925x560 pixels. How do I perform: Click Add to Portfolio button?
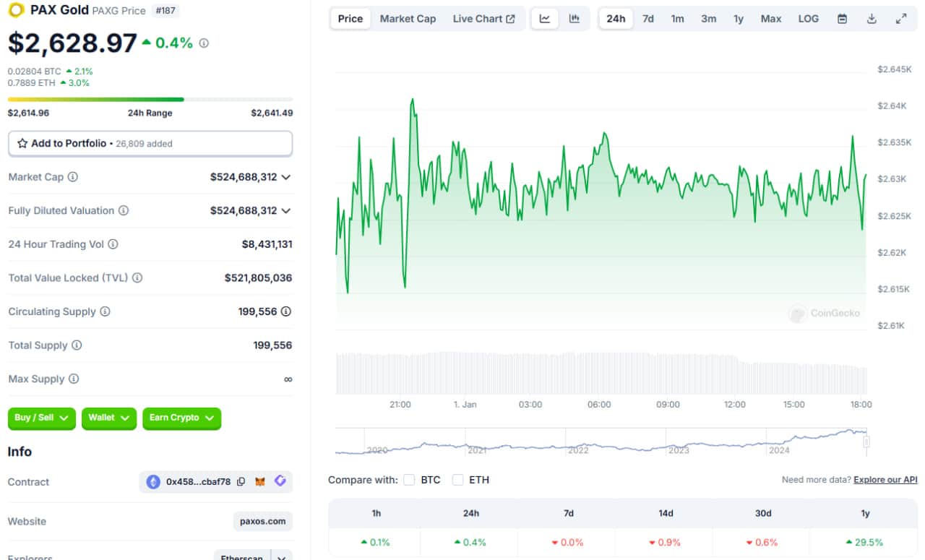point(150,143)
